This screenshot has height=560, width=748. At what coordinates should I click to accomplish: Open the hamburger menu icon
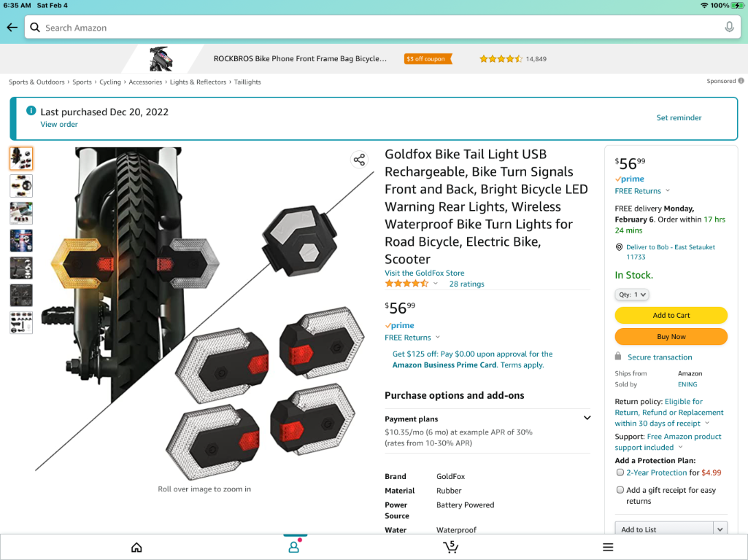coord(608,547)
